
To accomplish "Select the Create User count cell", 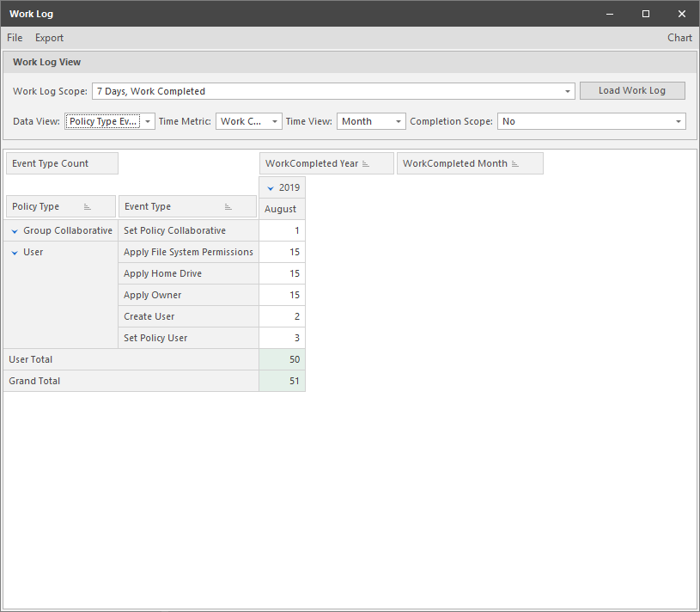I will tap(282, 316).
